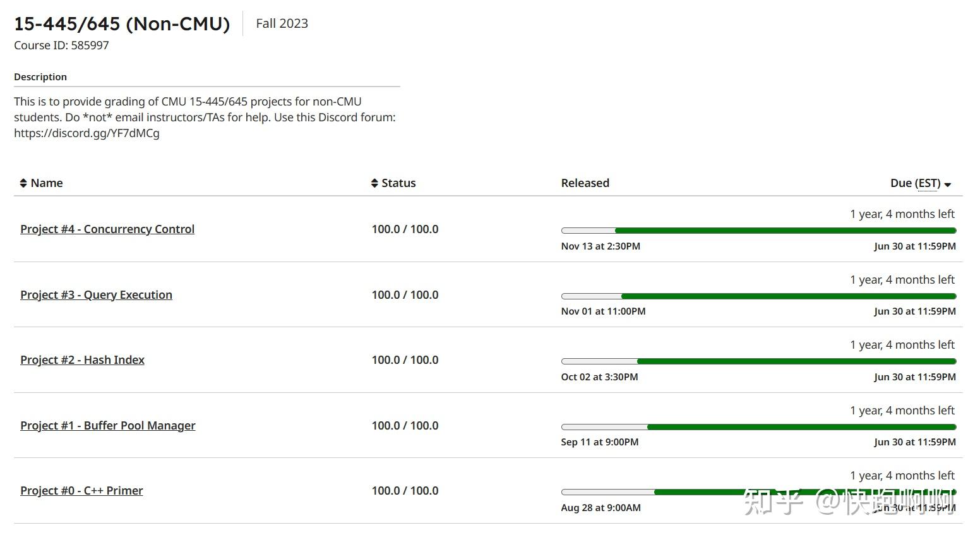This screenshot has height=542, width=980.
Task: Open Project #3 - Query Execution
Action: [96, 294]
